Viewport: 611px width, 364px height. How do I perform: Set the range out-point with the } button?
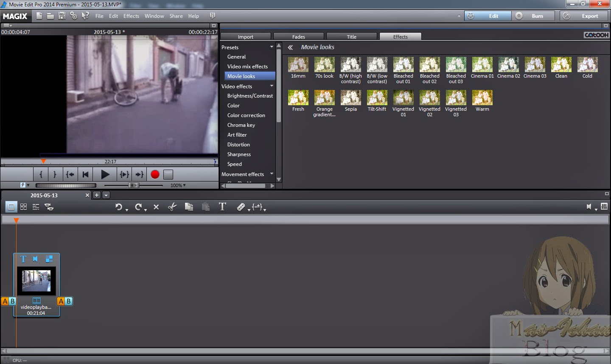55,174
